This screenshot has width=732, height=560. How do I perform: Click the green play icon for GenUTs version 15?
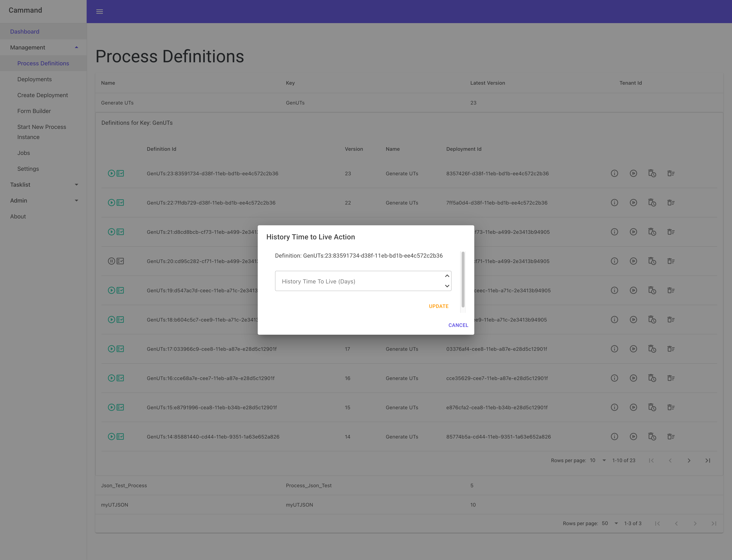(111, 407)
